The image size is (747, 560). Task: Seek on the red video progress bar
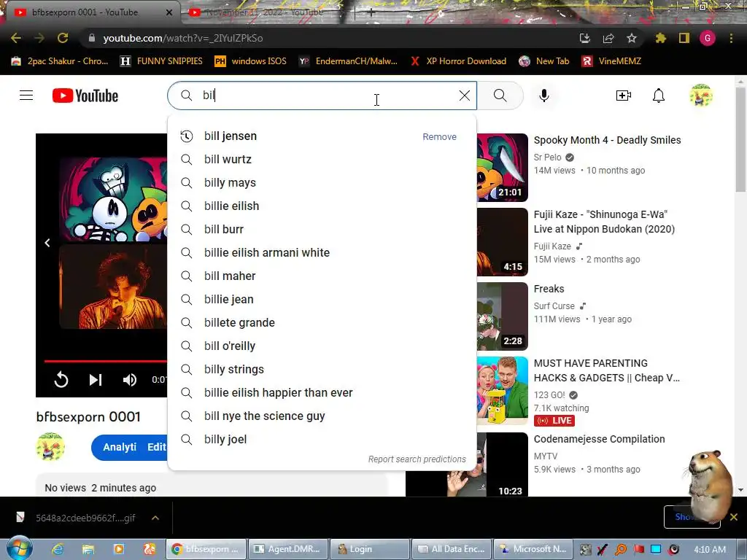[105, 362]
